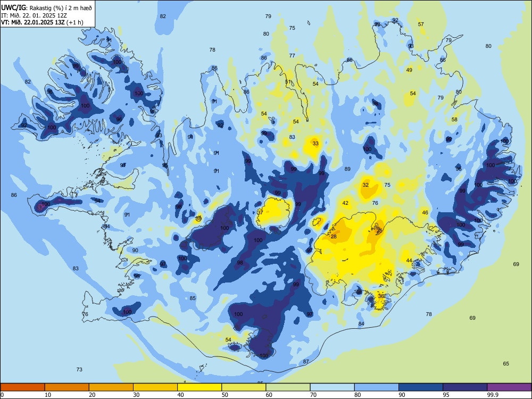The width and height of the screenshot is (532, 399).
Task: Click the humidity value '77' on the map
Action: [x=292, y=56]
